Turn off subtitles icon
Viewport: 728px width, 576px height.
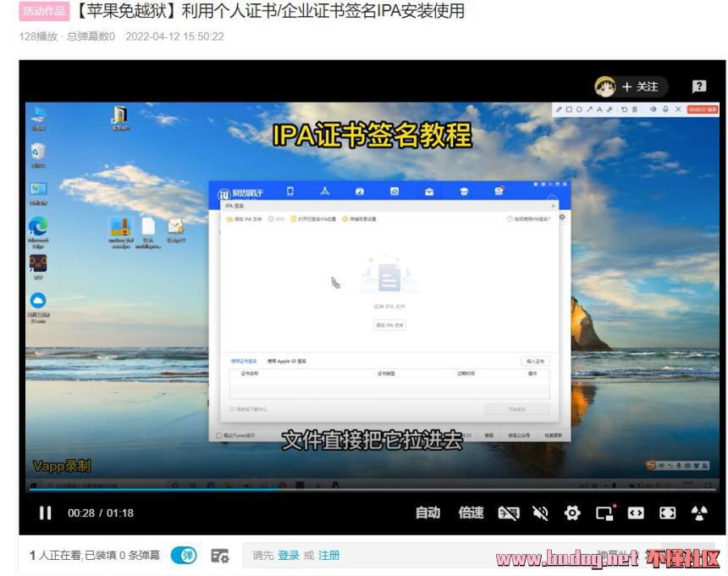(x=508, y=512)
